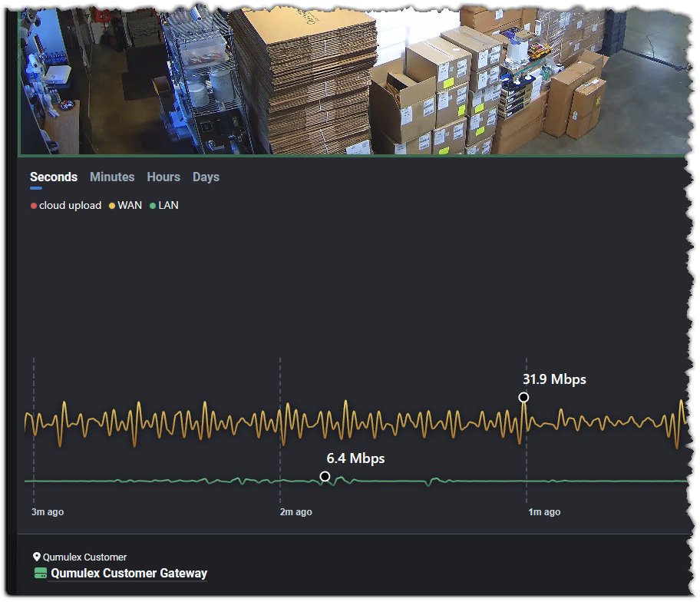
Task: Click the green gateway device icon
Action: (x=41, y=574)
